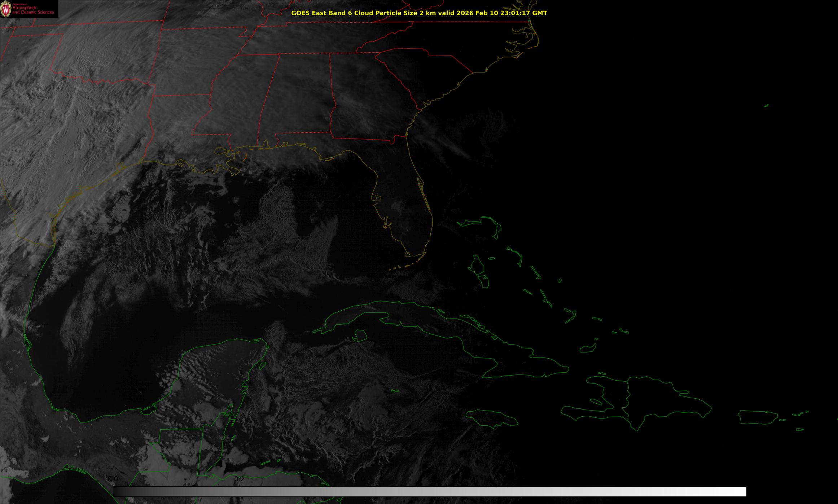This screenshot has width=838, height=504.
Task: Click the 0.0 colorbar tick label
Action: (113, 479)
